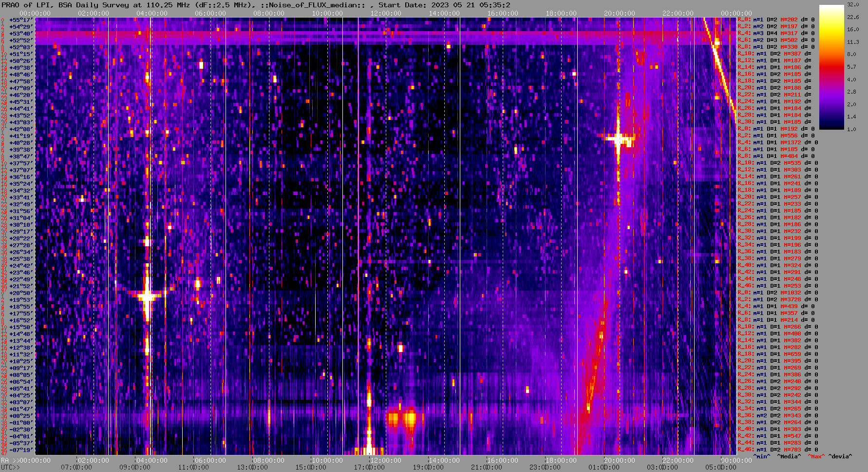
Task: Click the UTC tick label '13:00:00'
Action: tap(251, 467)
